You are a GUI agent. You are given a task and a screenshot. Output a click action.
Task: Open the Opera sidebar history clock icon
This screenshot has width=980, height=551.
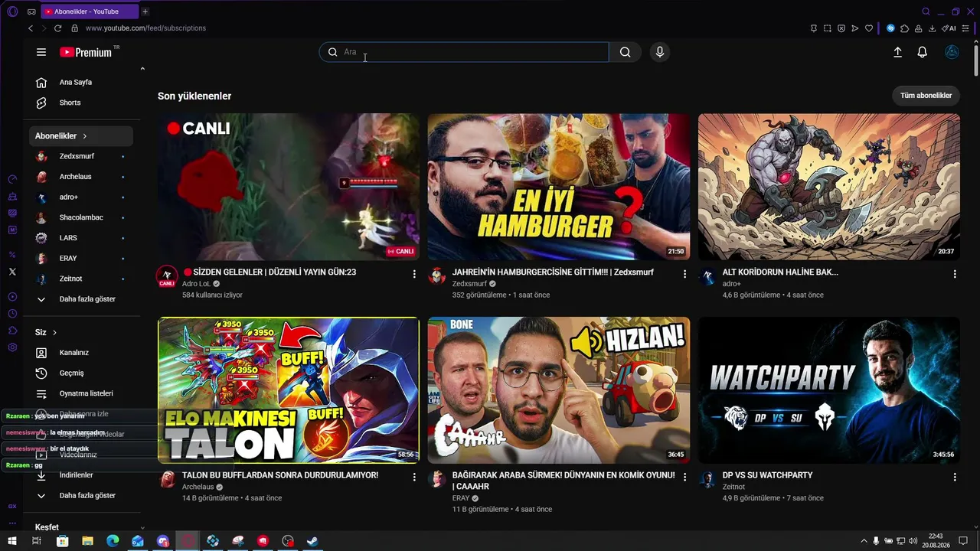coord(12,314)
